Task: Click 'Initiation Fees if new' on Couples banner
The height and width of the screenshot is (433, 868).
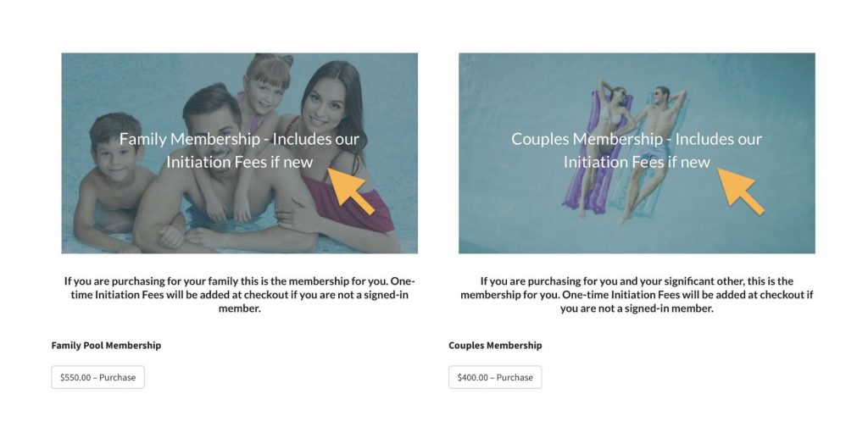Action: 637,162
